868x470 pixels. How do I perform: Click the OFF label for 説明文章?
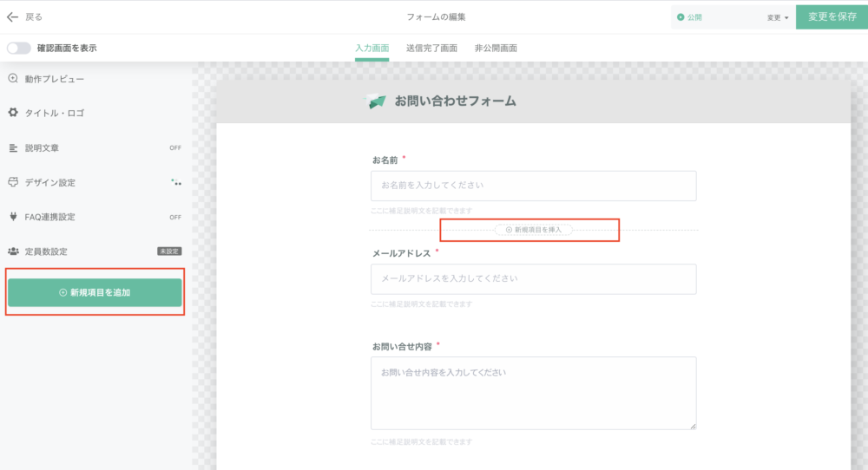(x=175, y=147)
